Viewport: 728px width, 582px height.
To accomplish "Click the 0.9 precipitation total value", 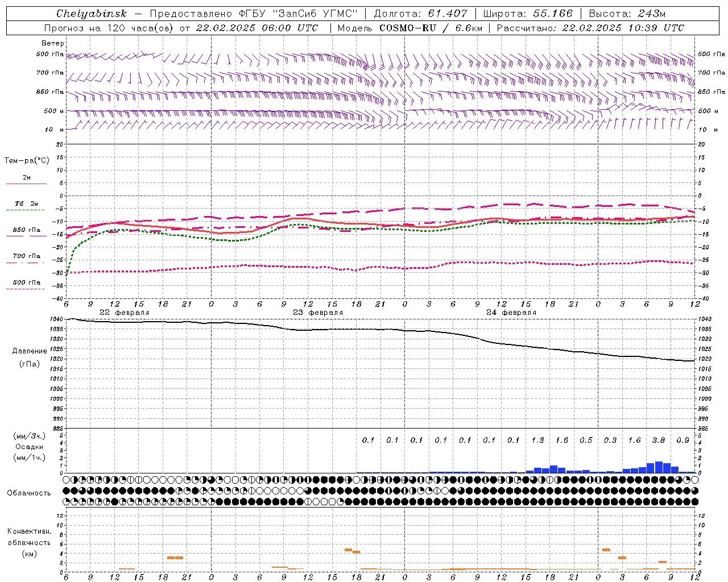I will point(683,440).
